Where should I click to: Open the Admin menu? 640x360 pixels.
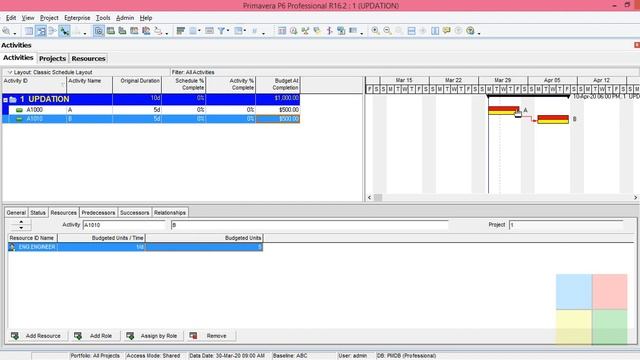[125, 18]
